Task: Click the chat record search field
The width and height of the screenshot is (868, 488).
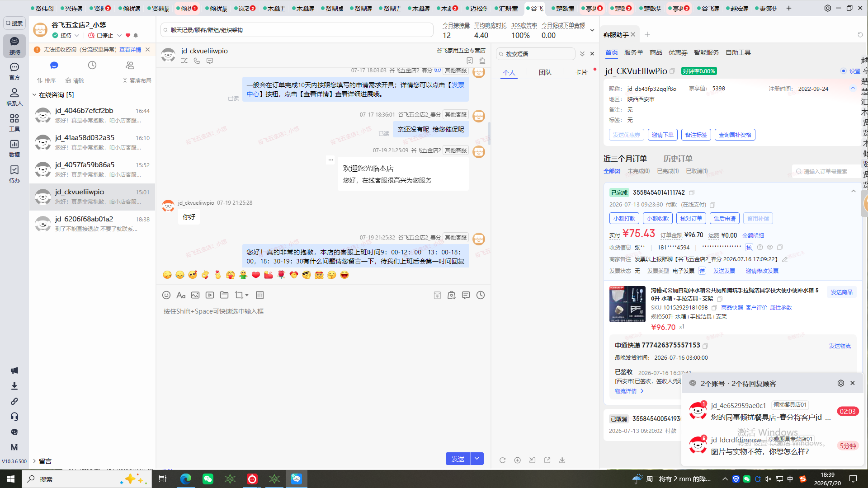Action: click(x=297, y=30)
